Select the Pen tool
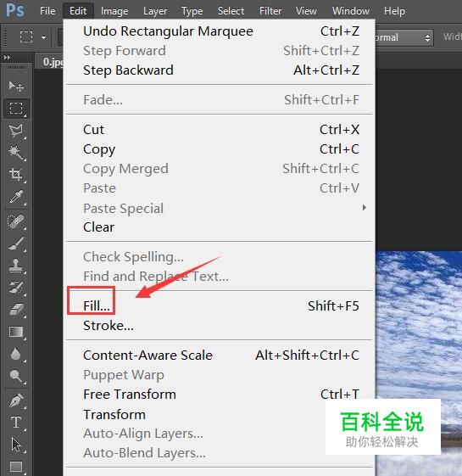462x476 pixels. (x=16, y=400)
